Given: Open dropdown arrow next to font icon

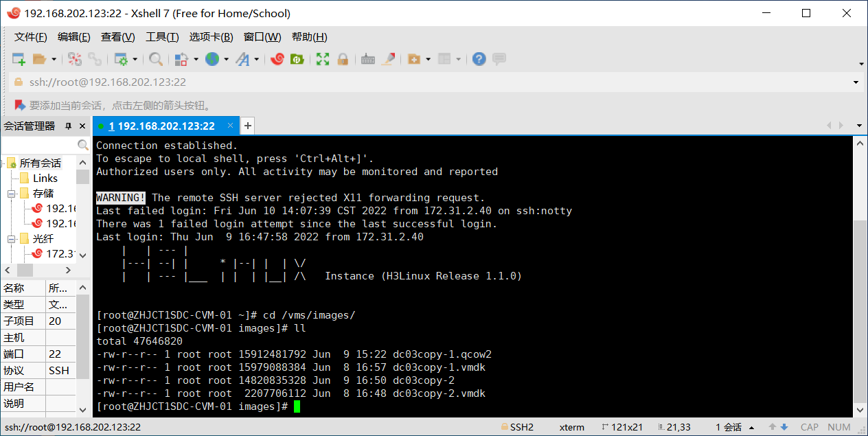Looking at the screenshot, I should pyautogui.click(x=257, y=59).
